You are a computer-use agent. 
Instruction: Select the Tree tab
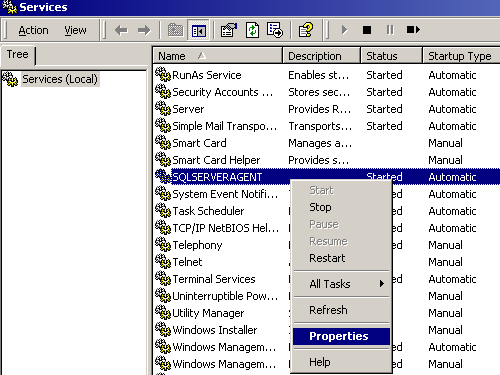(x=18, y=55)
